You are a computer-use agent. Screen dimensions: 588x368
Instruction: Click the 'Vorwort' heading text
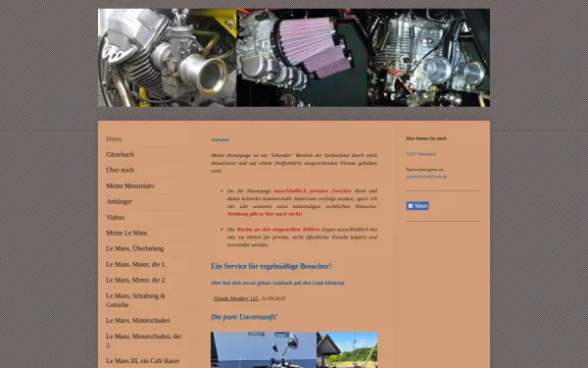pos(220,140)
